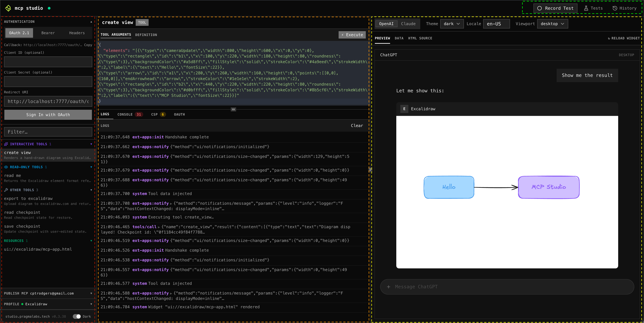The image size is (644, 323).
Task: Click the Message ChatGPT input
Action: 507,287
